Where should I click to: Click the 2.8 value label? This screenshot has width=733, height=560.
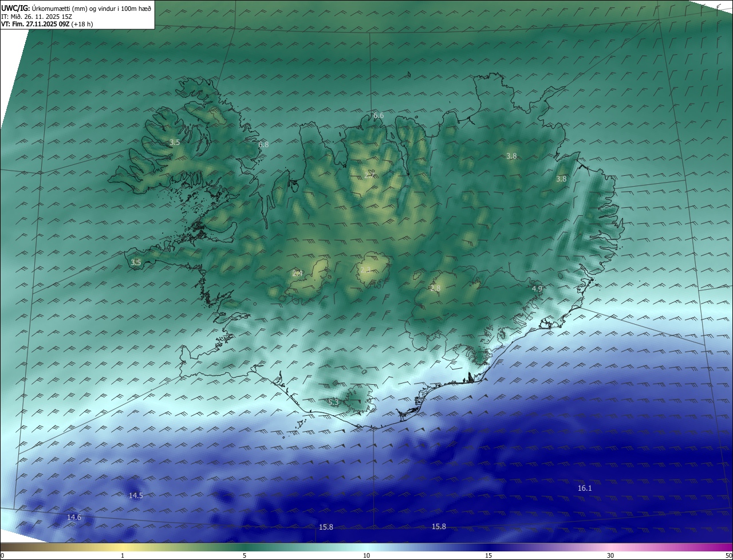tap(435, 289)
